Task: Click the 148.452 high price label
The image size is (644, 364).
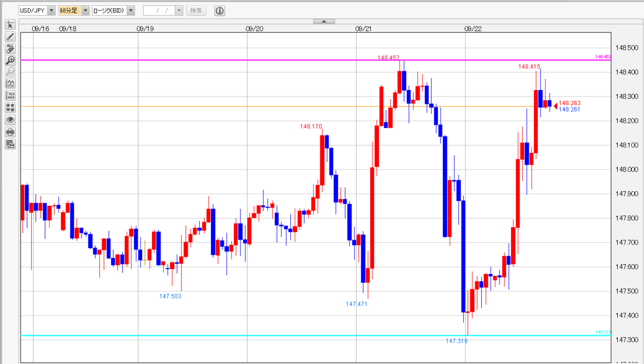Action: pos(388,57)
